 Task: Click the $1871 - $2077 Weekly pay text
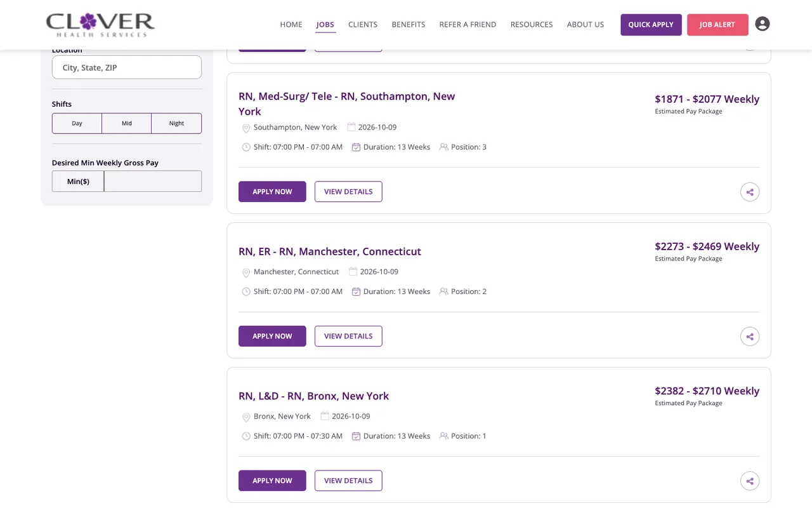click(x=707, y=99)
